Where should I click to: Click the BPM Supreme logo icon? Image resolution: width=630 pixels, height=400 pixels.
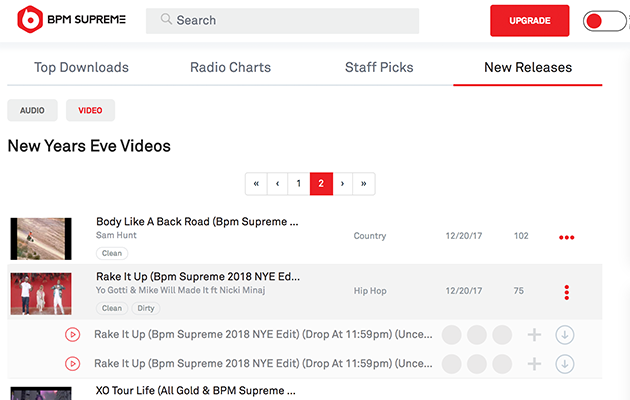31,20
